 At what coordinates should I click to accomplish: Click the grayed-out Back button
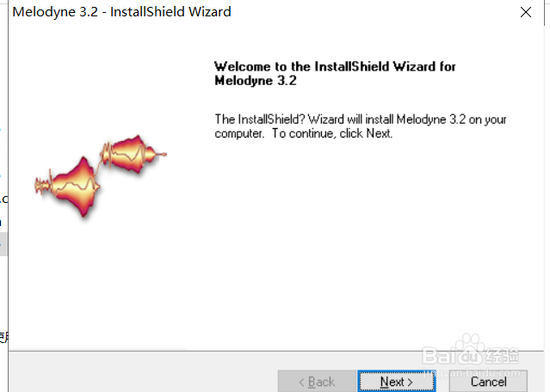(317, 381)
